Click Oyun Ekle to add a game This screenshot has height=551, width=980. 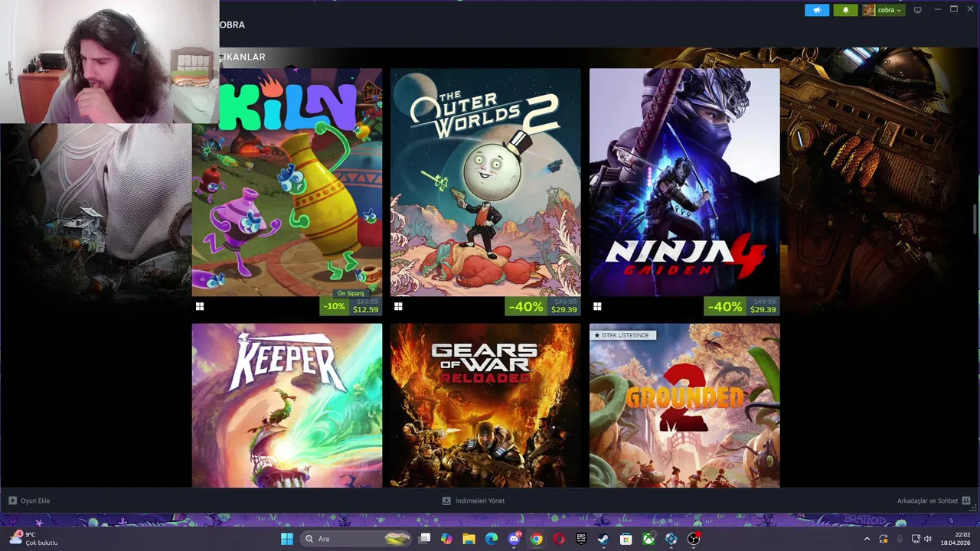[x=29, y=500]
